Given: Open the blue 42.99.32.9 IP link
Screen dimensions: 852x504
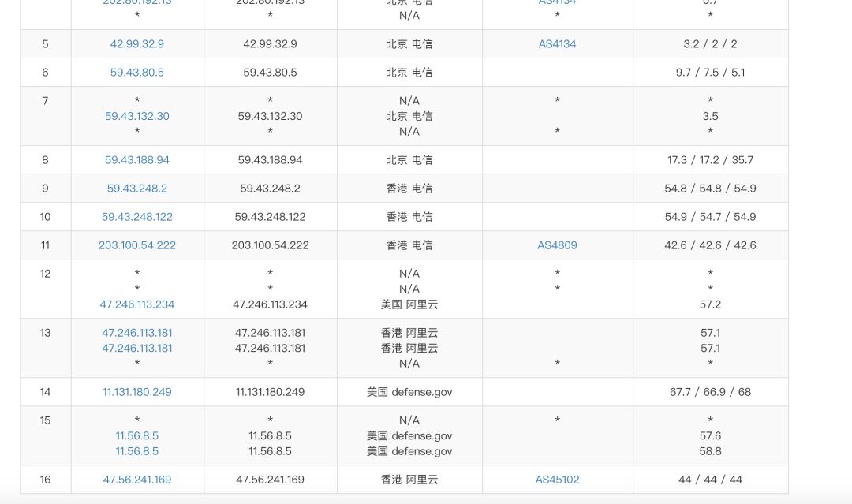Looking at the screenshot, I should (137, 44).
